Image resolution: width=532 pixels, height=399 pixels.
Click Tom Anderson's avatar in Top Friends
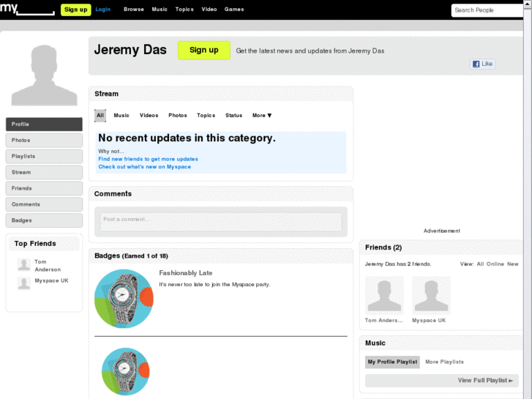24,265
